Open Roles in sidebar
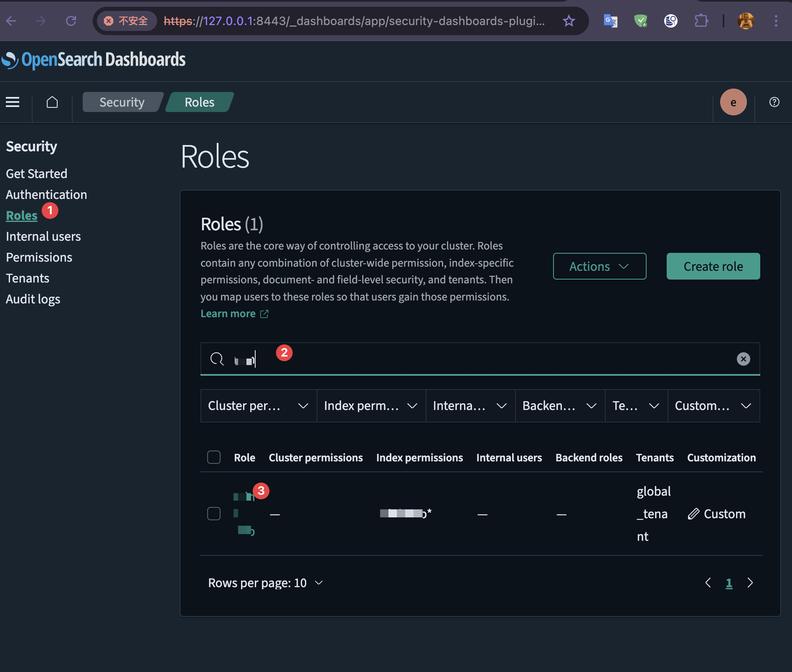This screenshot has width=792, height=672. coord(22,215)
